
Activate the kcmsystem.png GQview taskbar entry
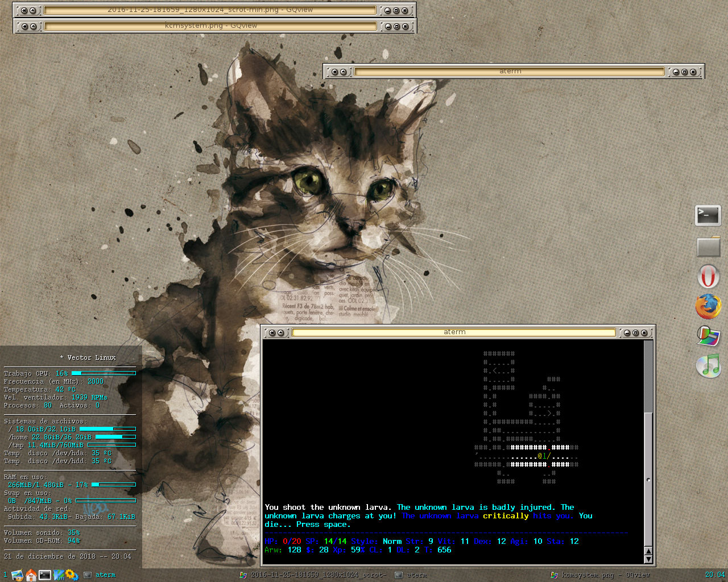coord(601,575)
